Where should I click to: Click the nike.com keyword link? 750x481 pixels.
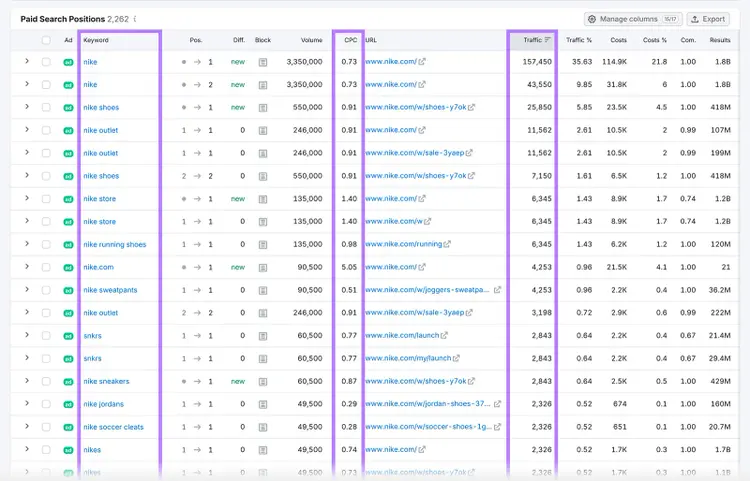(99, 267)
